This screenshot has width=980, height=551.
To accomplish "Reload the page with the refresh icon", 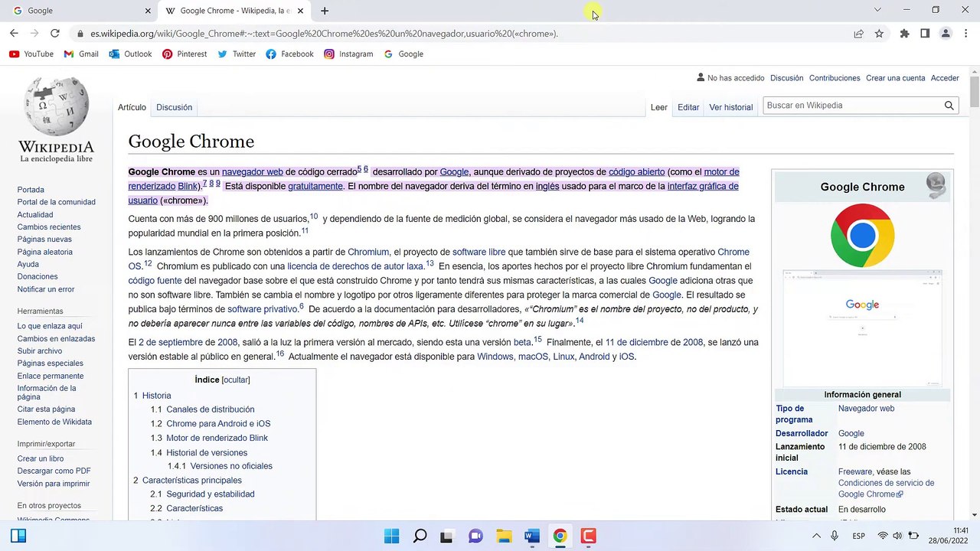I will pos(55,33).
